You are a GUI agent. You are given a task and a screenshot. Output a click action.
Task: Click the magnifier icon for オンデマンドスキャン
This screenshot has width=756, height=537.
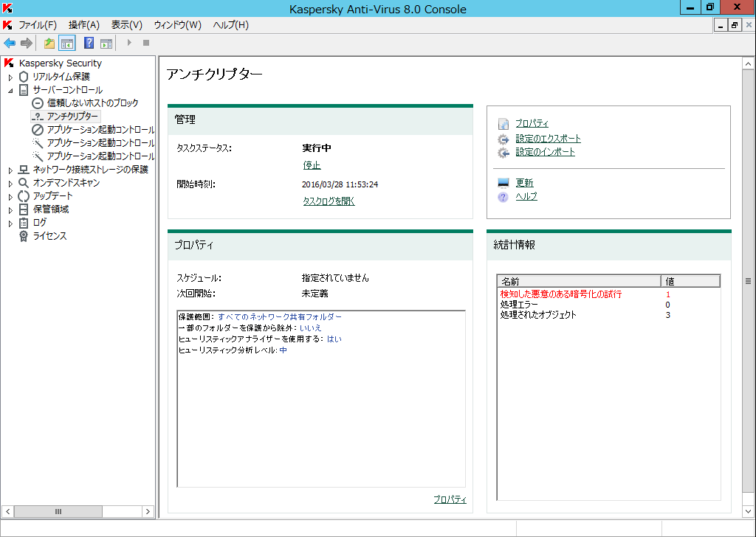tap(24, 183)
